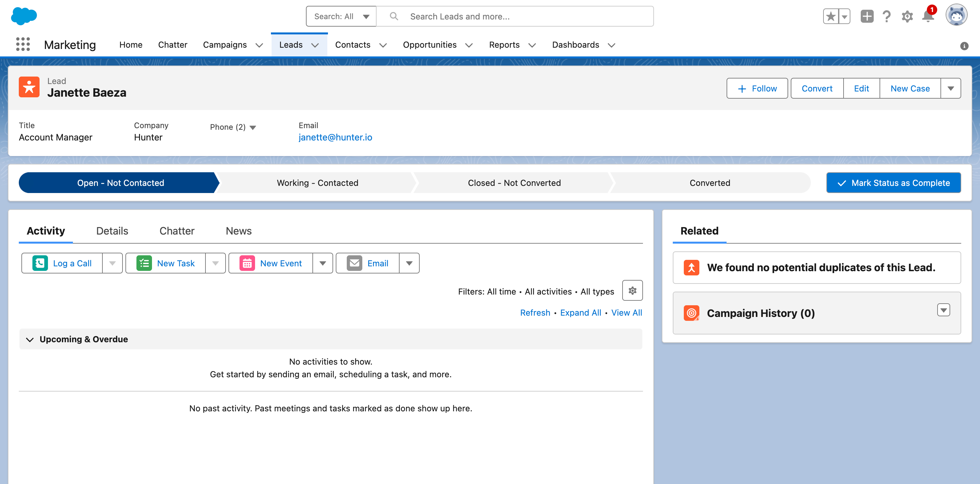Open the App Launcher grid icon
The image size is (980, 484).
[23, 44]
